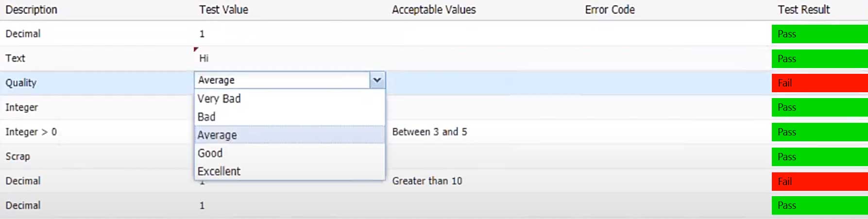Image resolution: width=868 pixels, height=219 pixels.
Task: Click the red Fail result for Quality
Action: [x=819, y=83]
